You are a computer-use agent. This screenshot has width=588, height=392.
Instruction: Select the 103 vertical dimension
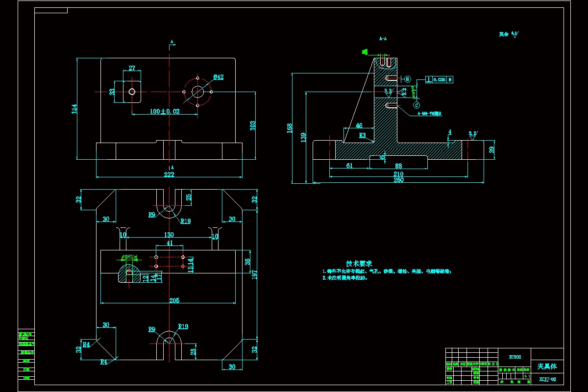click(253, 125)
